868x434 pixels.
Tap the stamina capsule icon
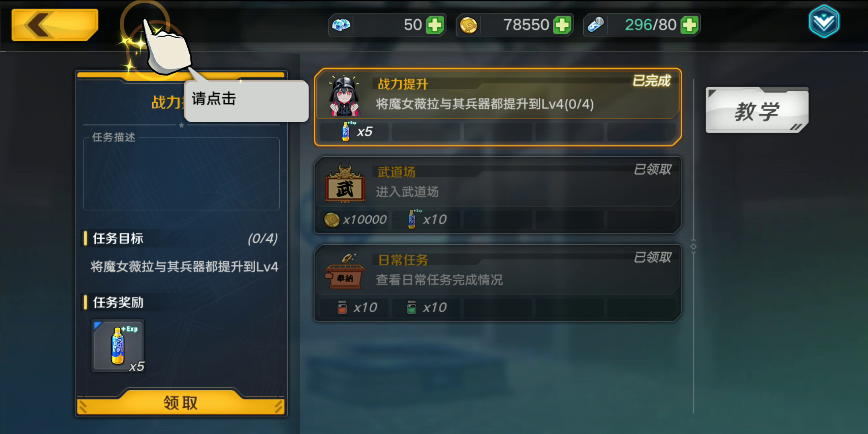(x=596, y=25)
